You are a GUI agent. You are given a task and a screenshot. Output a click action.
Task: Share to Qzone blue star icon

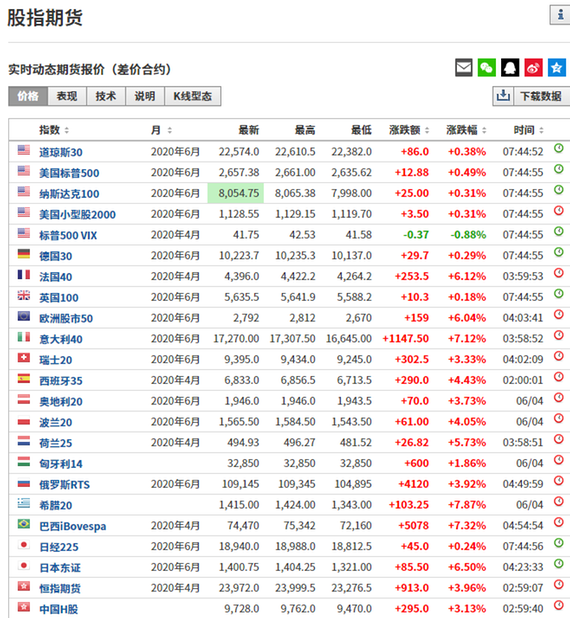click(x=557, y=68)
